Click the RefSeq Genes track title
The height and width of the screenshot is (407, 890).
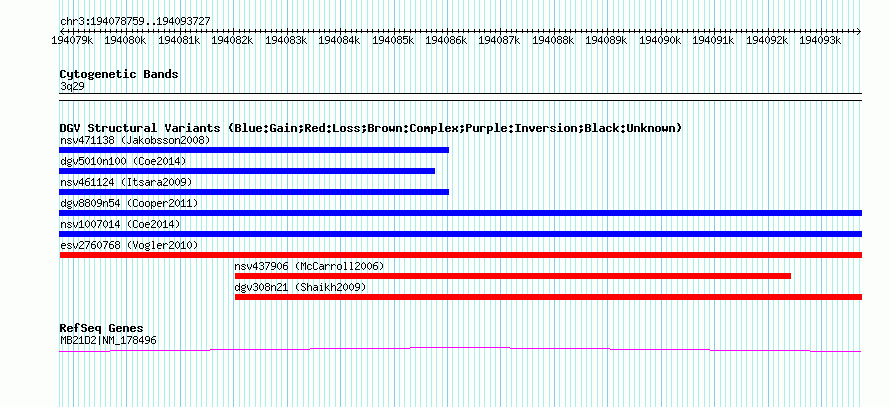(x=101, y=328)
